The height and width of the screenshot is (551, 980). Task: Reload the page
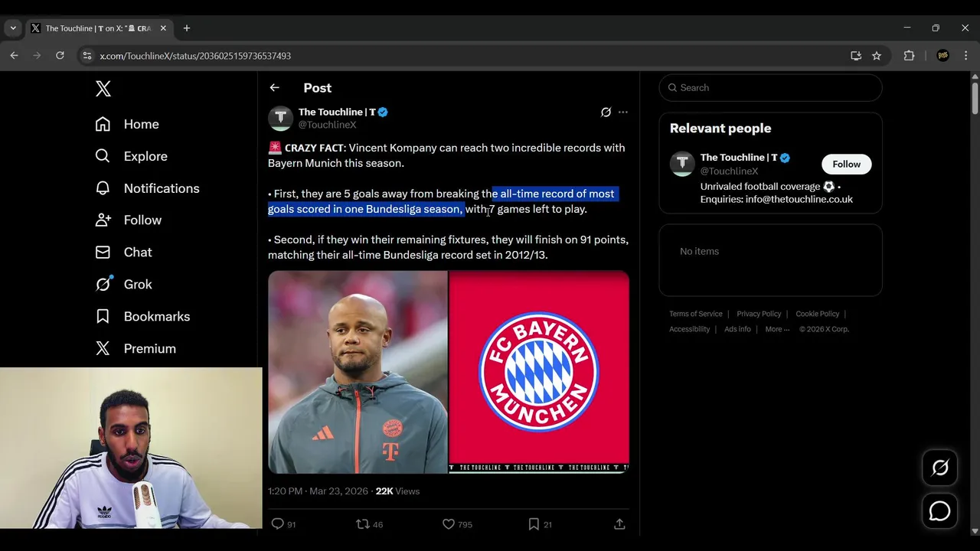point(60,56)
